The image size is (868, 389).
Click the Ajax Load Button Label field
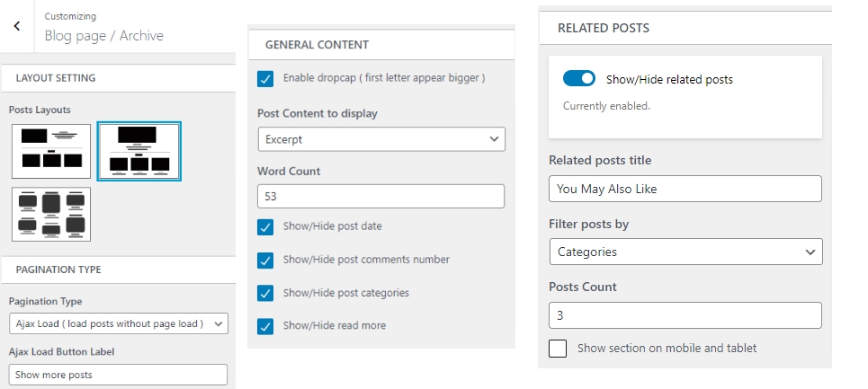click(119, 375)
